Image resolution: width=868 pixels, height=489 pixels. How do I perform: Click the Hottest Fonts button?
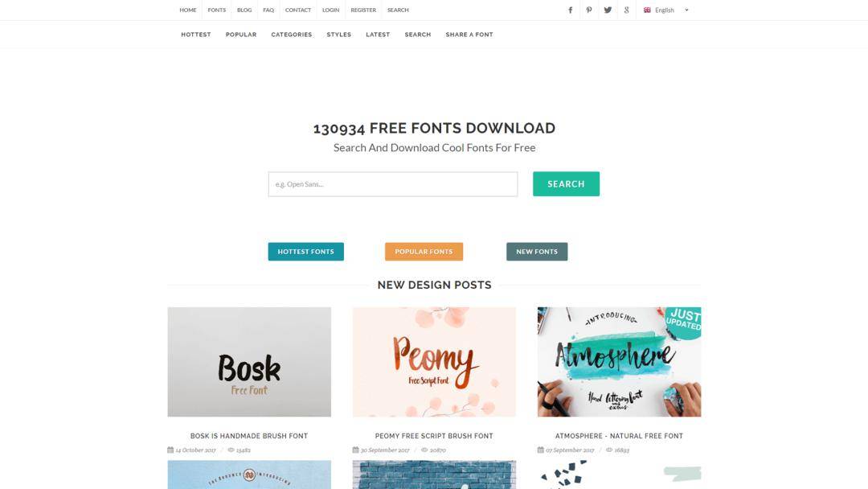(305, 252)
